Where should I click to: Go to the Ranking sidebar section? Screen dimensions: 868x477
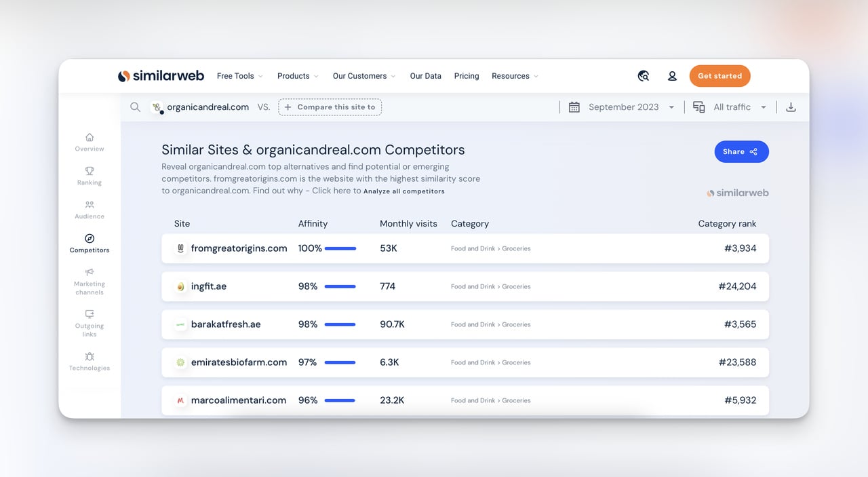pyautogui.click(x=90, y=176)
